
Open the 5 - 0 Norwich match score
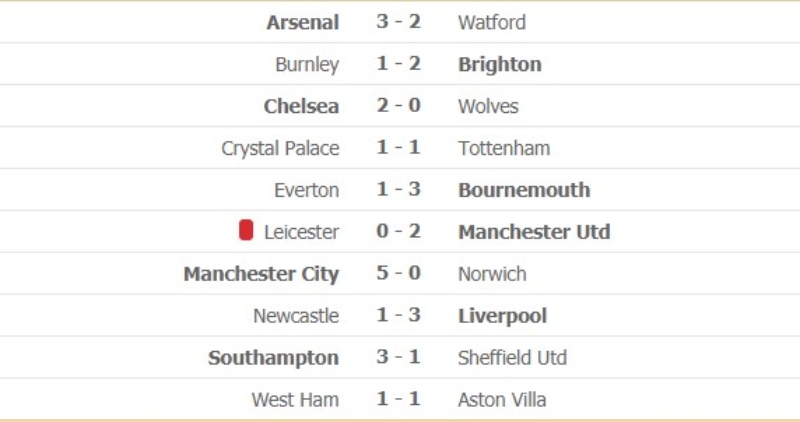pos(398,274)
